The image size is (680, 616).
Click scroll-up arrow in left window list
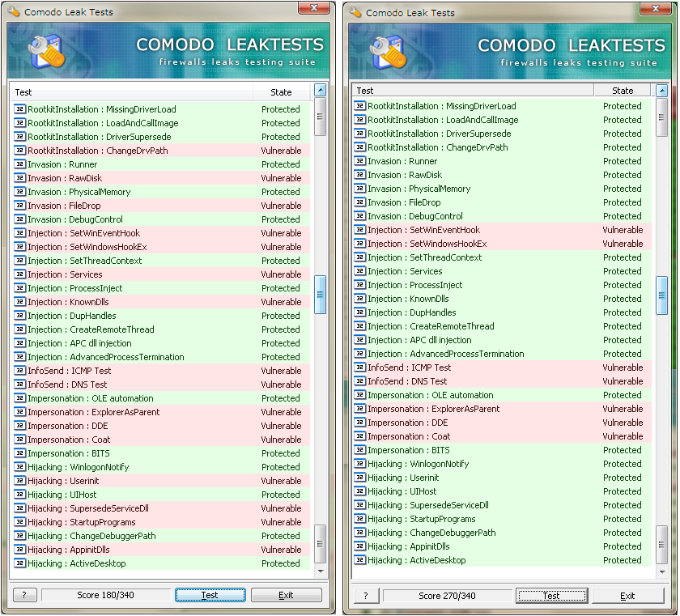(320, 90)
